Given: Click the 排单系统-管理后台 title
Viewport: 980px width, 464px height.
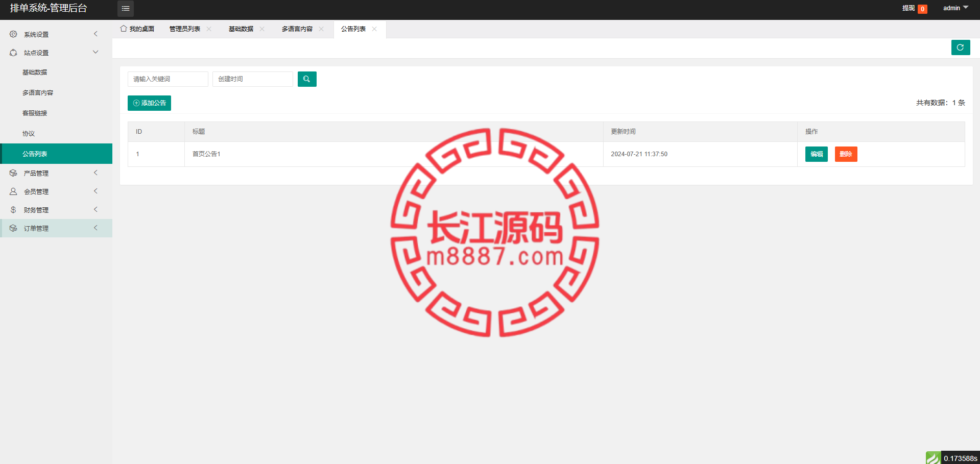Looking at the screenshot, I should [49, 8].
